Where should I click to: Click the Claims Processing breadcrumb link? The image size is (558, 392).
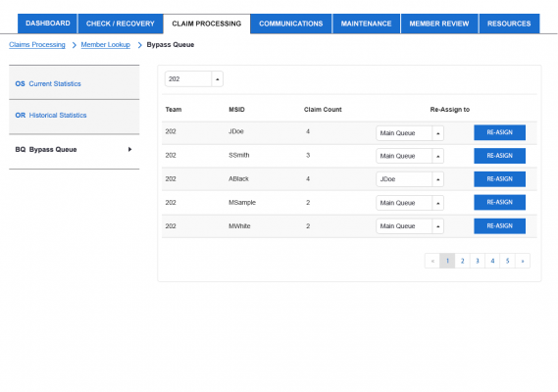click(x=37, y=45)
